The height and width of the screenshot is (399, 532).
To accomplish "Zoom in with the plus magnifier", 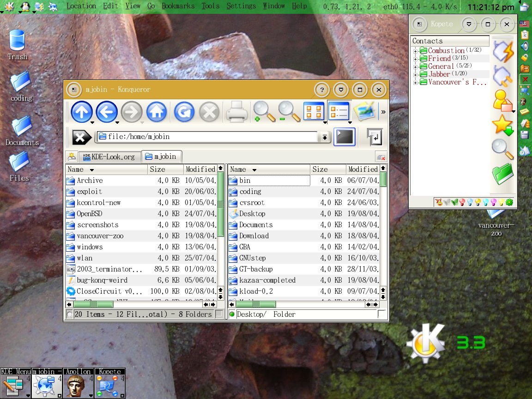I will pos(264,112).
